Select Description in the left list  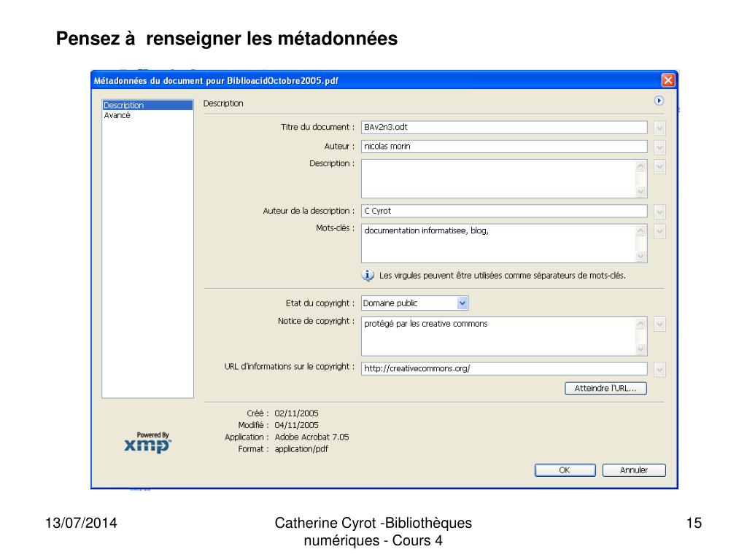pyautogui.click(x=147, y=105)
